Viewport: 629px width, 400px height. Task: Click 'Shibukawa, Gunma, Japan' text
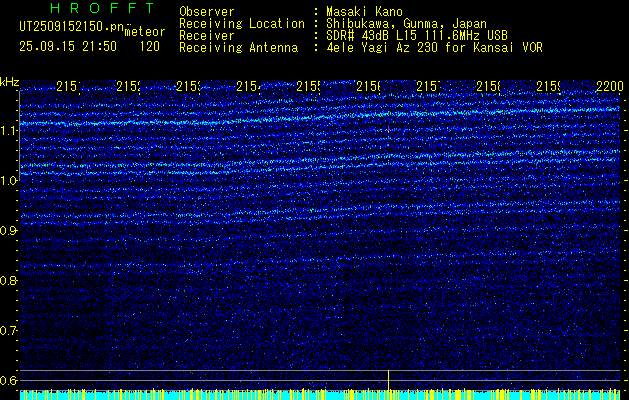pyautogui.click(x=406, y=24)
